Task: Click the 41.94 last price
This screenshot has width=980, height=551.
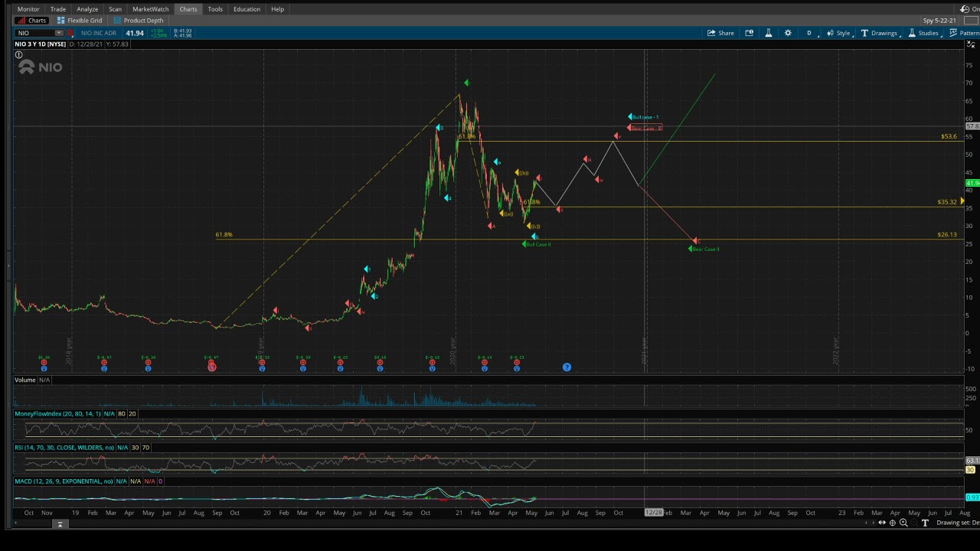Action: click(135, 33)
